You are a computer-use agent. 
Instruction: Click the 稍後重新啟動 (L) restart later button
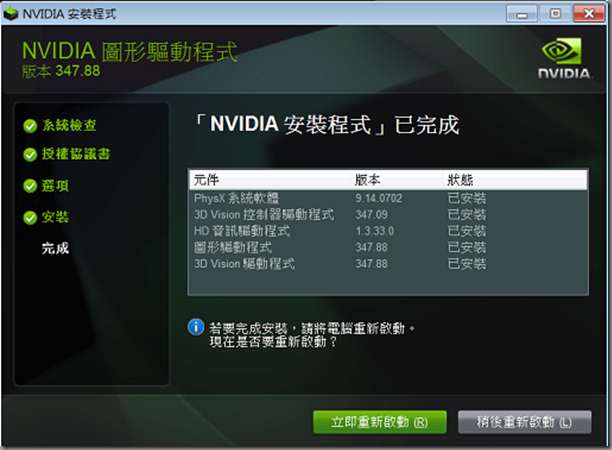coord(525,422)
